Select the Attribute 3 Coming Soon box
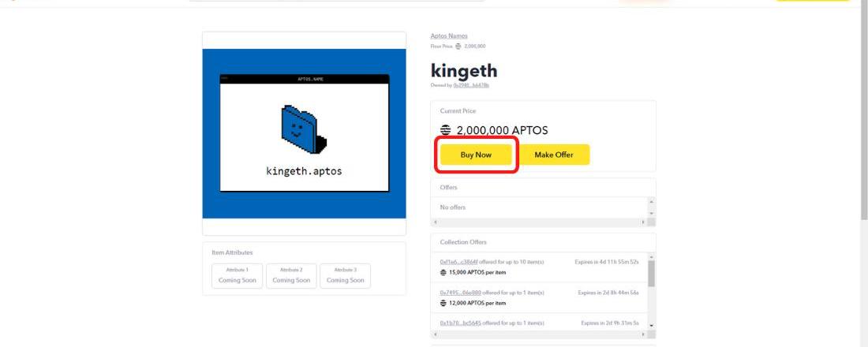Viewport: 868px width, 347px height. coord(345,275)
